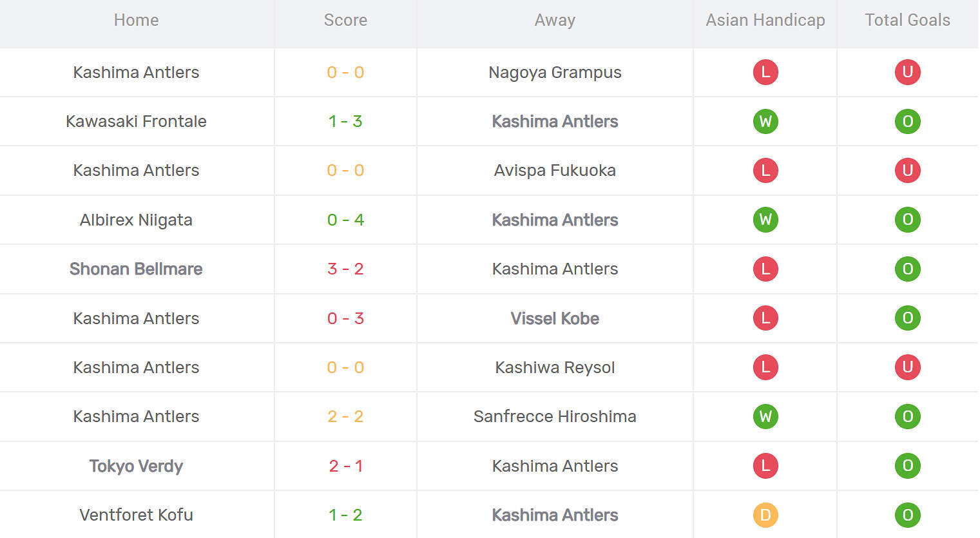Viewport: 980px width, 538px height.
Task: Click the Total Goals column header
Action: pos(907,20)
